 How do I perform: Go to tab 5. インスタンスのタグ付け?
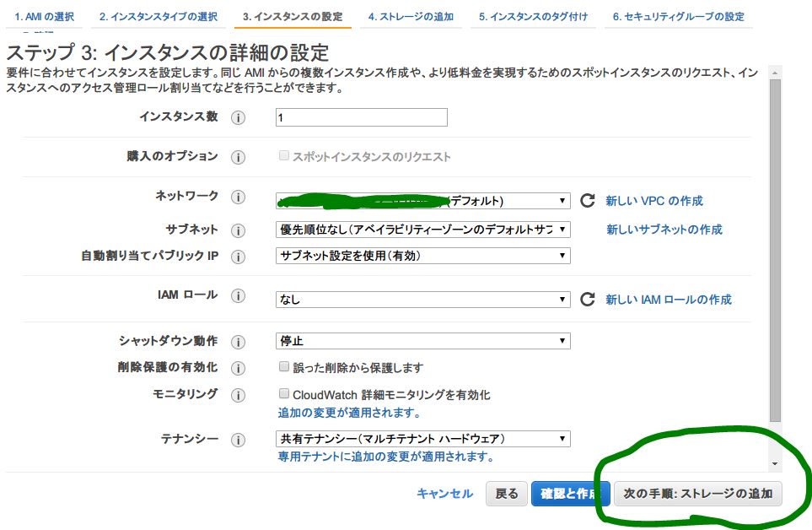[534, 17]
